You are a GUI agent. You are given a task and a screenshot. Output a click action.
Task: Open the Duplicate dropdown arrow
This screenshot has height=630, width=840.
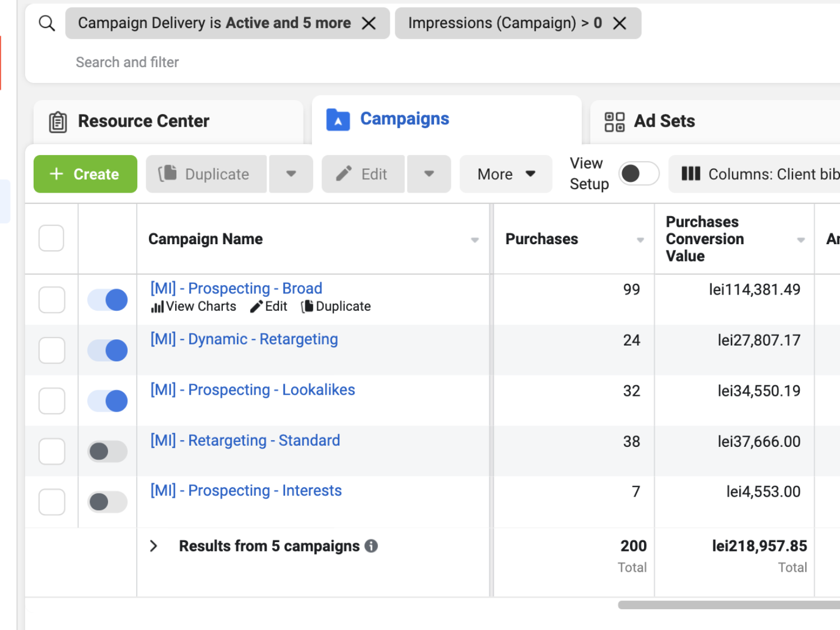pos(291,174)
